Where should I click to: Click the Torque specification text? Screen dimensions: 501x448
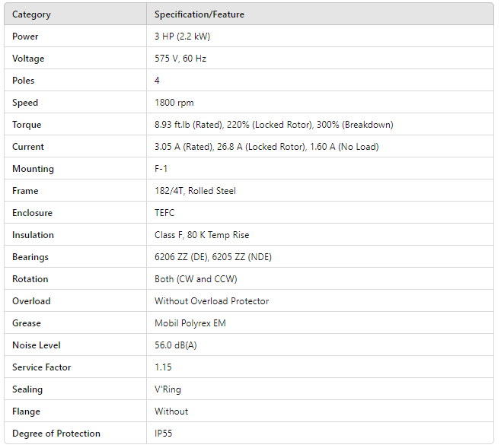coord(273,125)
